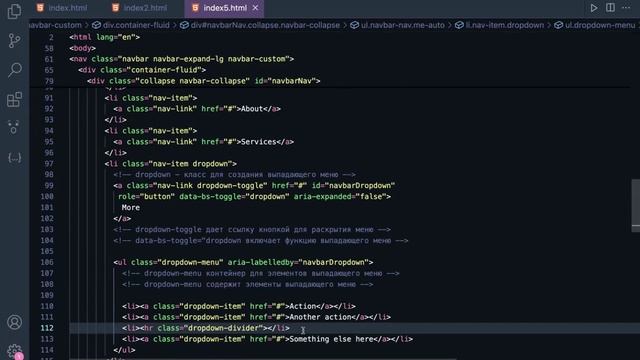Viewport: 640px width, 360px height.
Task: Open the Accounts menu
Action: pos(14,322)
